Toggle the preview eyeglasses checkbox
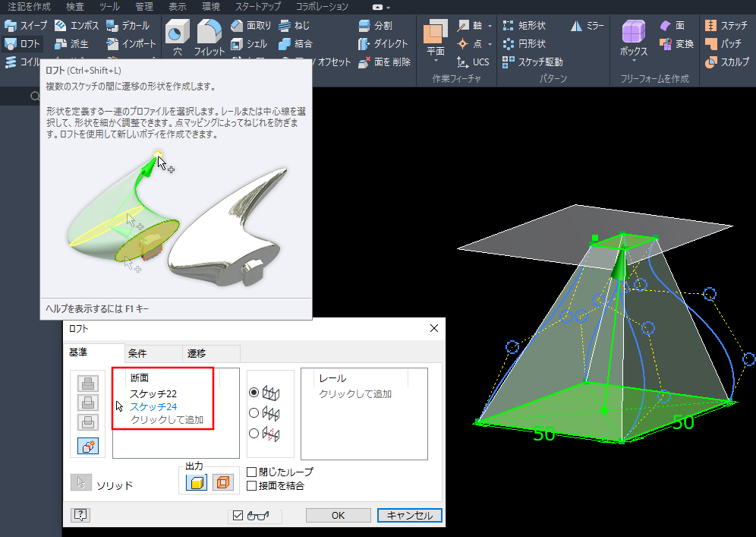 point(238,515)
